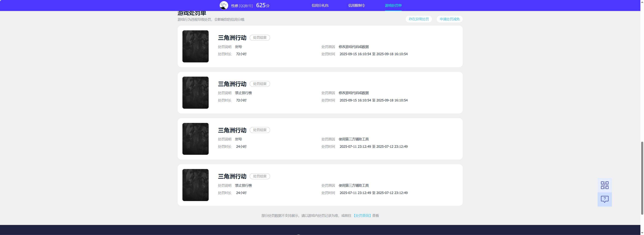Click 封号 description in the 24小时 card

tap(238, 139)
